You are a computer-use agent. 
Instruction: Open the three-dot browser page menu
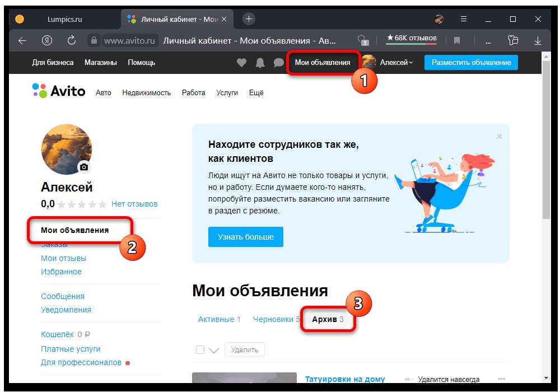[x=488, y=41]
